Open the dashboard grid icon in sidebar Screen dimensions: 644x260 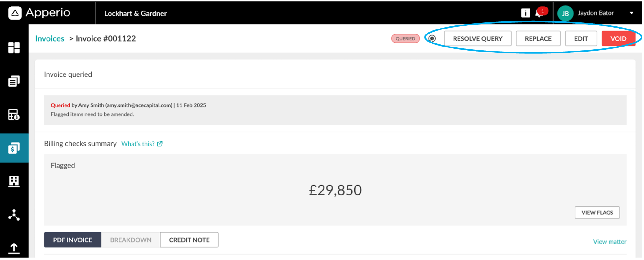tap(14, 47)
